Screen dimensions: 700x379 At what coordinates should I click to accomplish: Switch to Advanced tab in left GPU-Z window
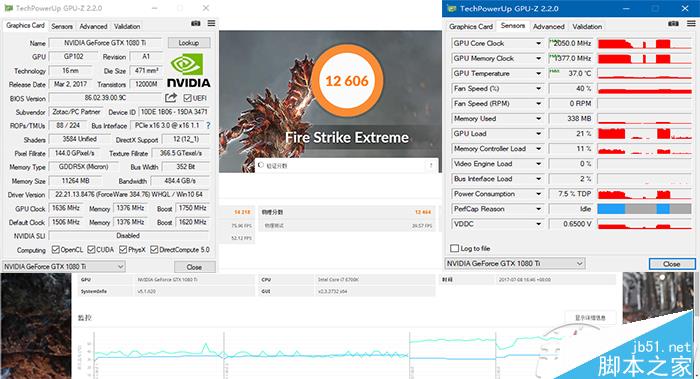[x=93, y=26]
